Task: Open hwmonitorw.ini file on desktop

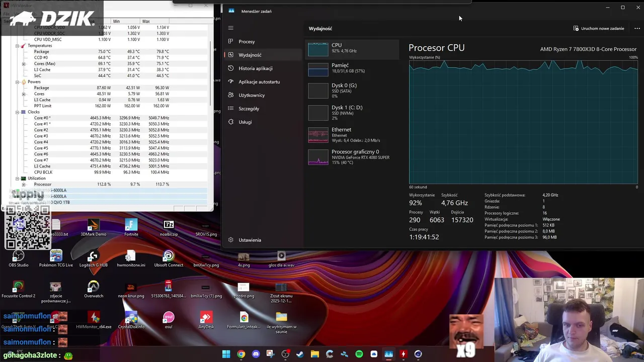Action: click(x=131, y=259)
